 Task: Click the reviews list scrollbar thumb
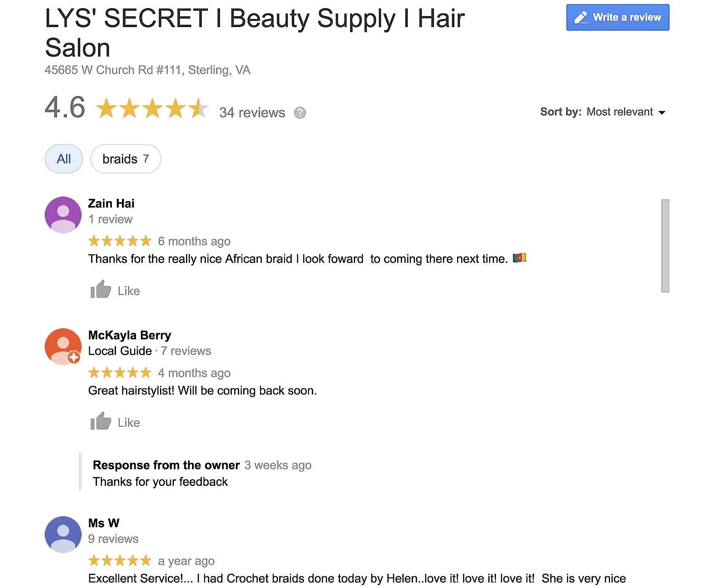[x=665, y=245]
